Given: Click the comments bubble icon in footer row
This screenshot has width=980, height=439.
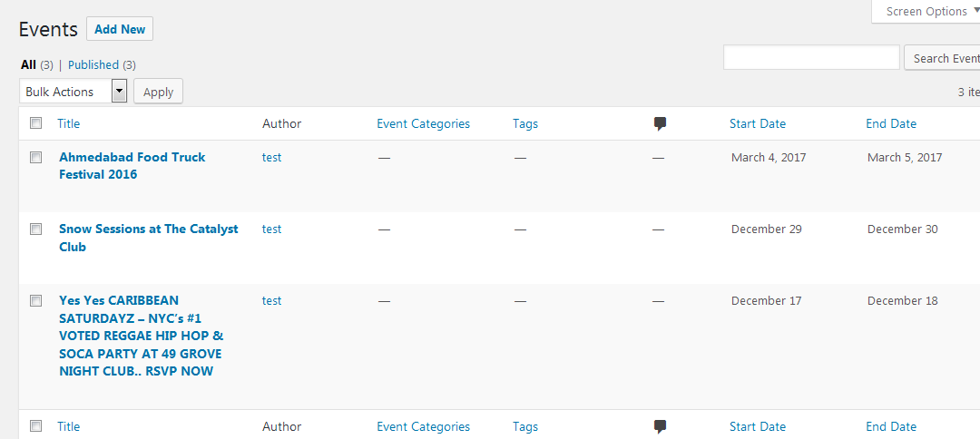Looking at the screenshot, I should click(660, 426).
